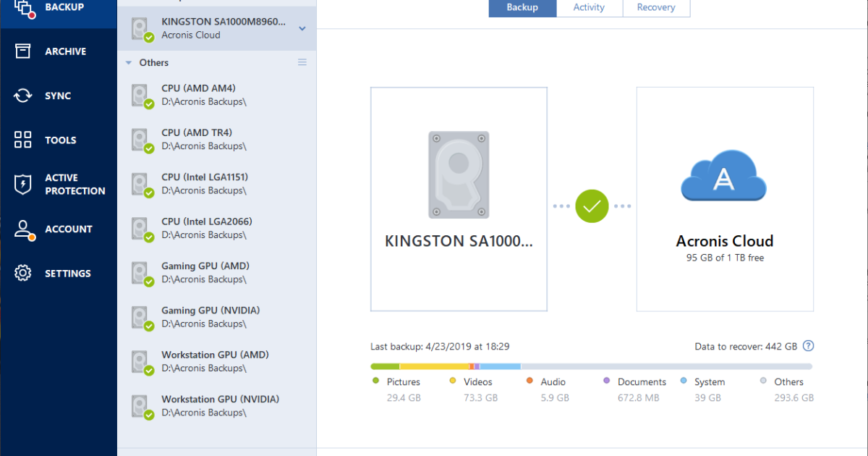The image size is (868, 456).
Task: Switch to the Recovery tab
Action: [655, 7]
